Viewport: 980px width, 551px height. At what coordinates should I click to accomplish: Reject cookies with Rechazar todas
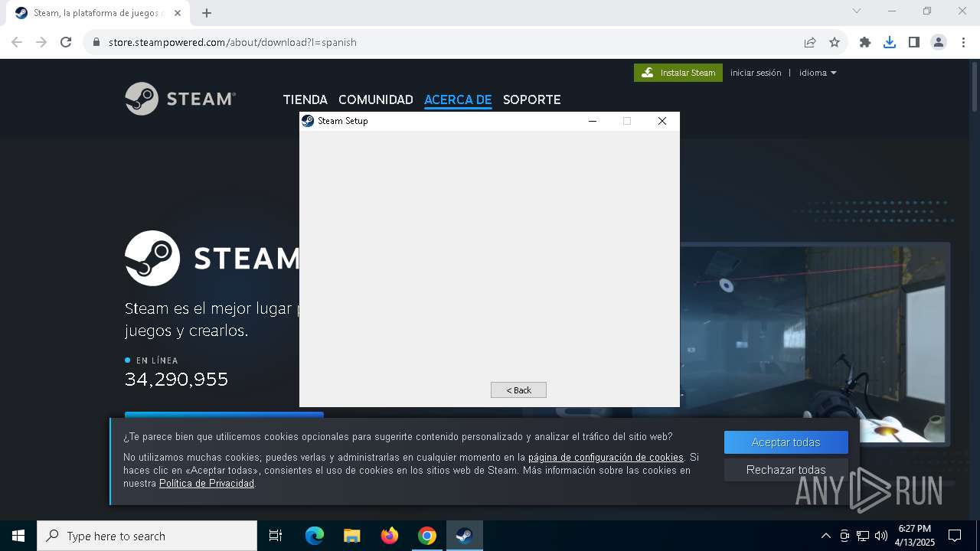(786, 470)
